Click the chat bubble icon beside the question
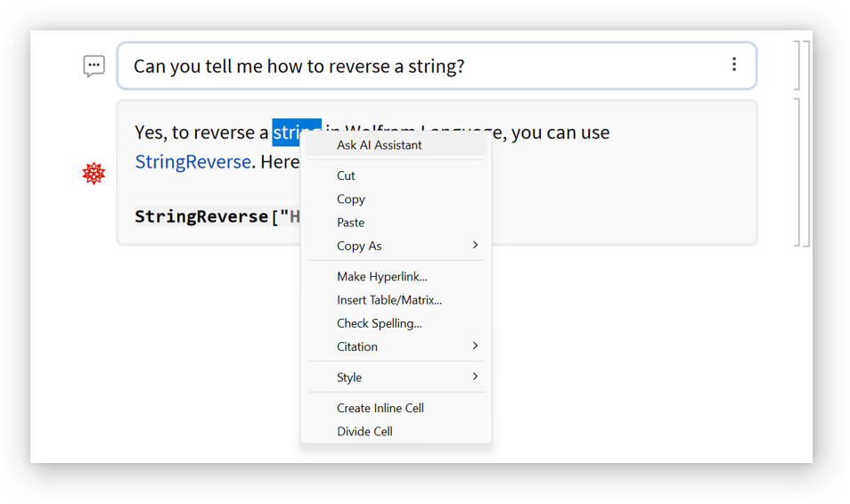The height and width of the screenshot is (504, 850). point(94,66)
